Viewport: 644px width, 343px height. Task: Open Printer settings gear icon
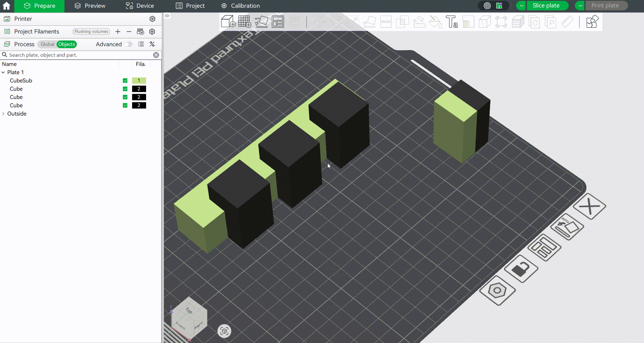coord(152,19)
